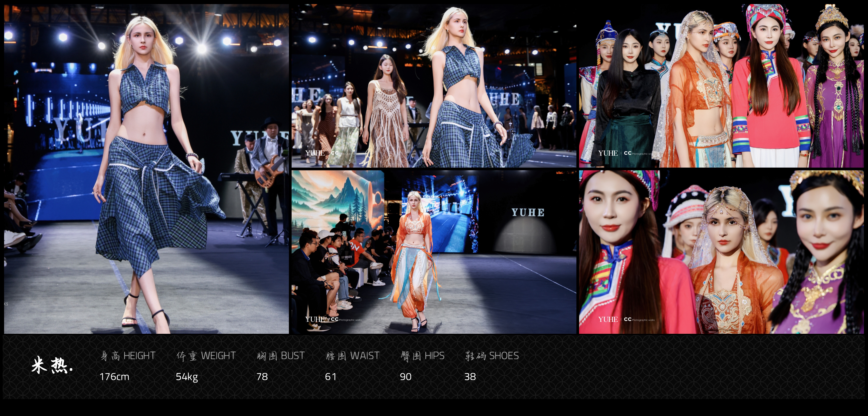Click the model name 米热

tap(52, 365)
